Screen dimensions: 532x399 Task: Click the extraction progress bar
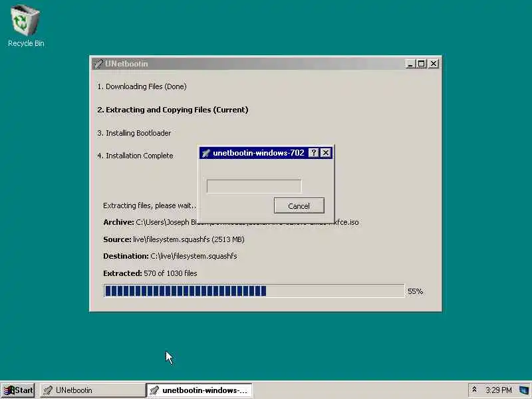pyautogui.click(x=254, y=291)
